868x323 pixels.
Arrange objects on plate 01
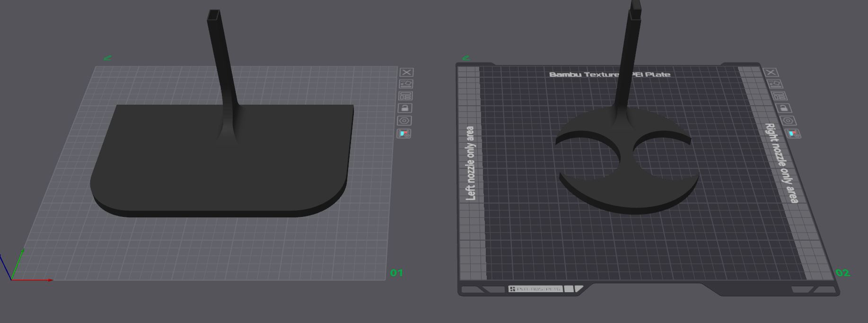(x=406, y=96)
